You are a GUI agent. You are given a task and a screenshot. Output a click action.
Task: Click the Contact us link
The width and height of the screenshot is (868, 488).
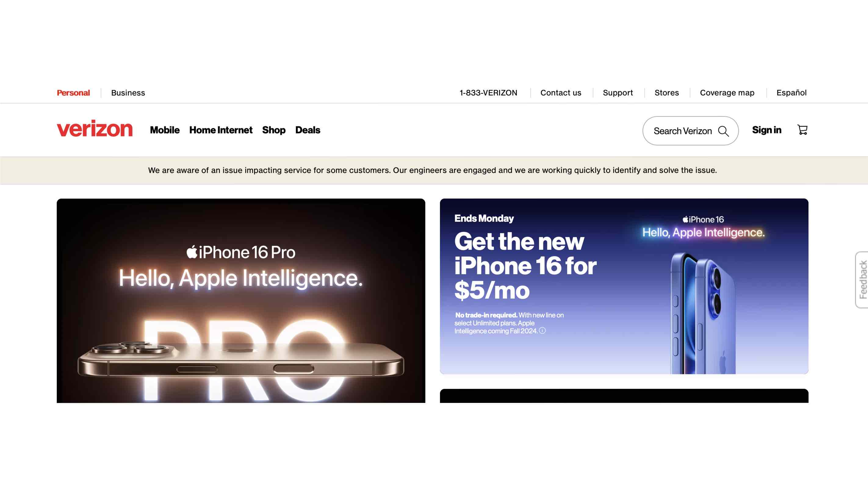[560, 92]
